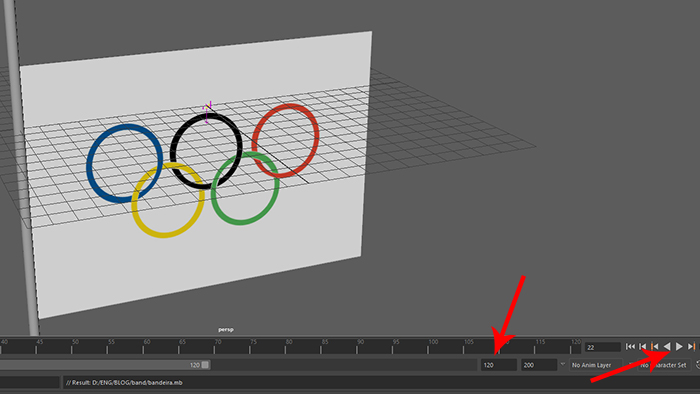Screen dimensions: 700x394
Task: Step forward to next keyframe
Action: pyautogui.click(x=692, y=347)
